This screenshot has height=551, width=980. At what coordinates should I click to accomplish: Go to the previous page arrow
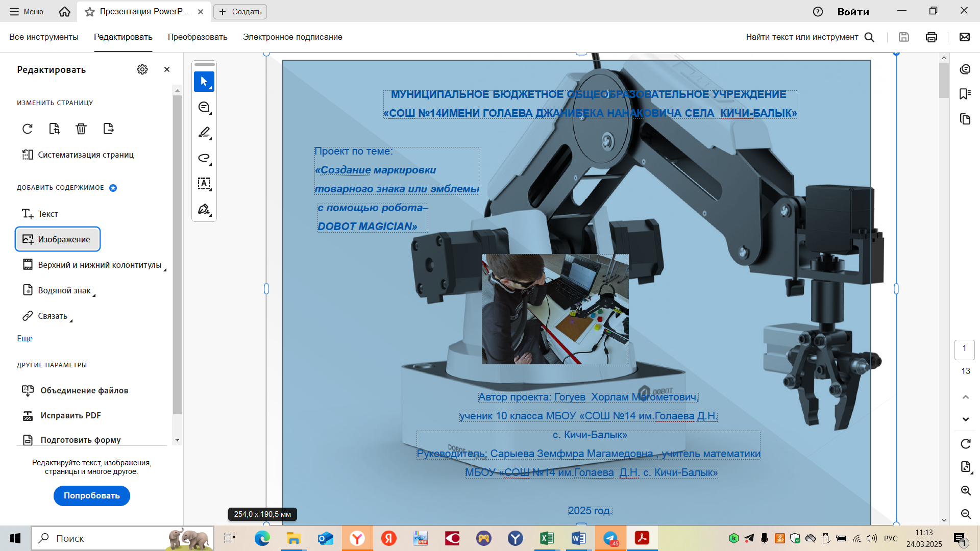point(966,397)
